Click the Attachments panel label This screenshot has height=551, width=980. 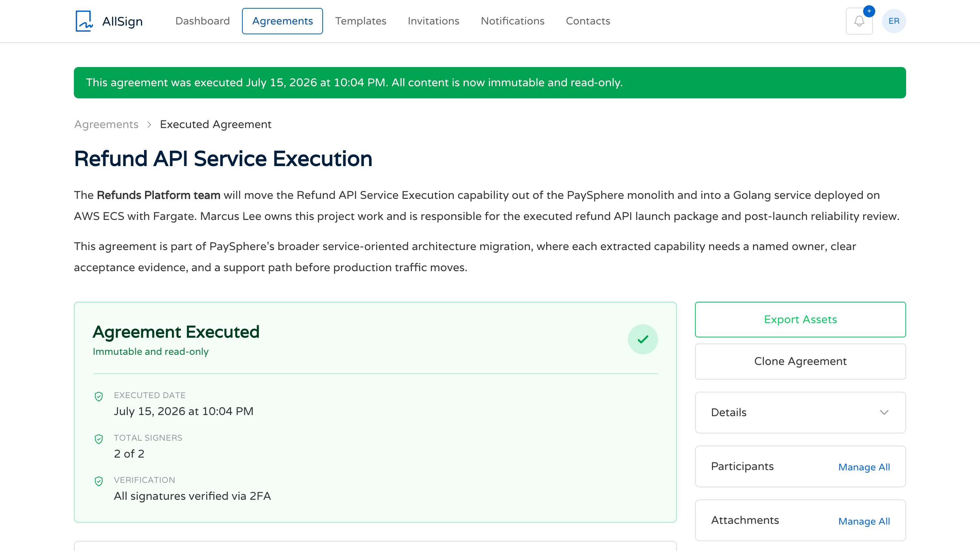click(744, 520)
